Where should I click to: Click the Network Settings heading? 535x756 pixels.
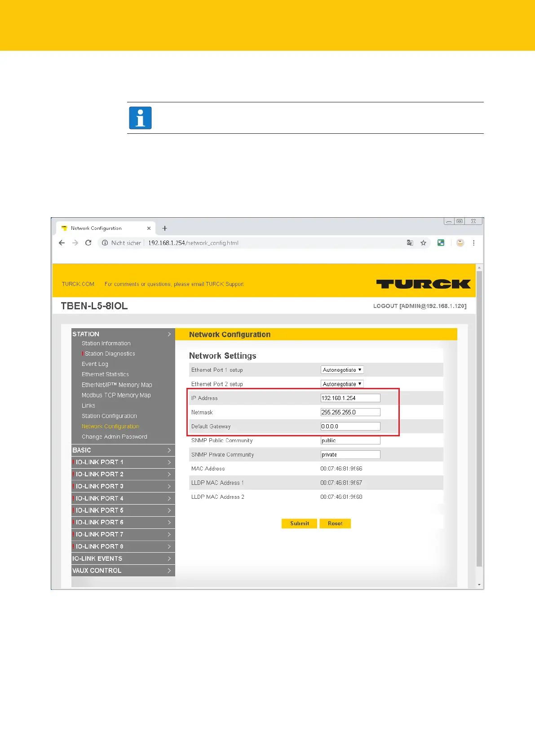click(223, 356)
